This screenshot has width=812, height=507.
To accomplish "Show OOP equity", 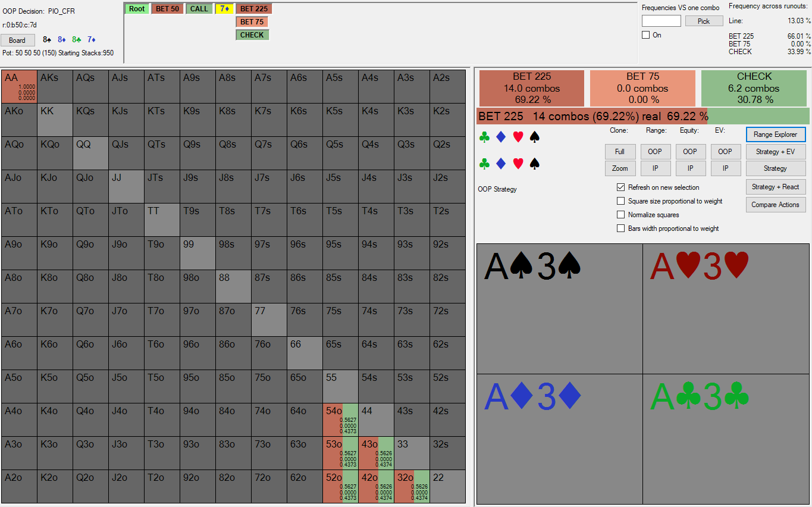I will 690,152.
